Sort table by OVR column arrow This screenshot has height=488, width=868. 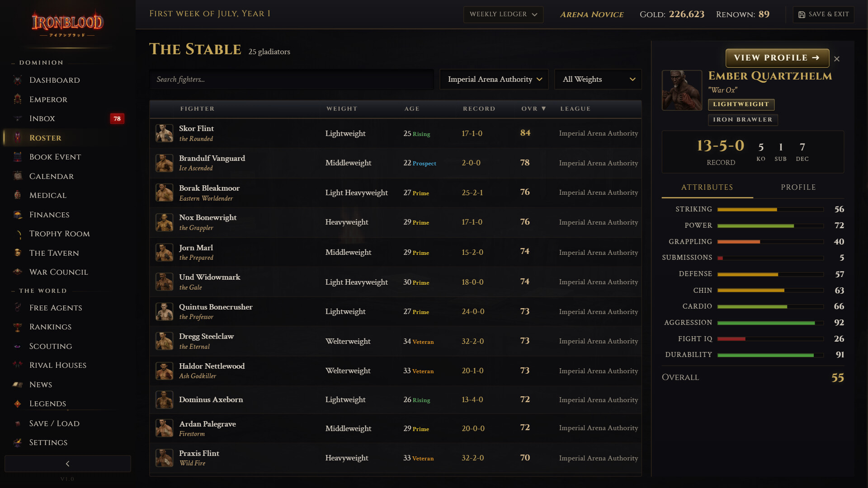click(x=544, y=109)
